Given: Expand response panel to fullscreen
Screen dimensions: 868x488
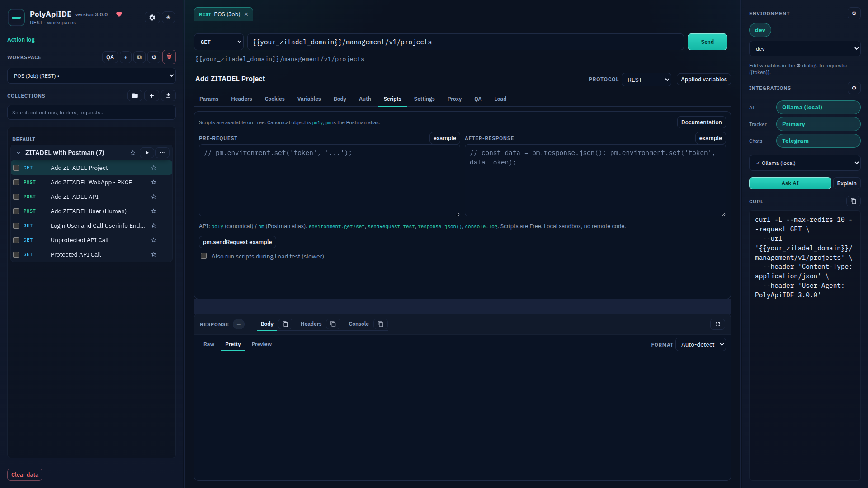Looking at the screenshot, I should tap(717, 324).
